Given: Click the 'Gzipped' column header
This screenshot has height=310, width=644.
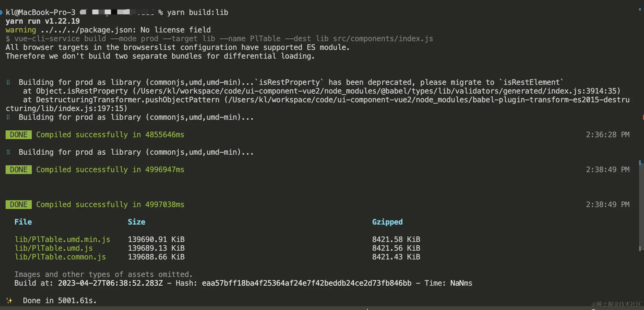Looking at the screenshot, I should click(387, 222).
